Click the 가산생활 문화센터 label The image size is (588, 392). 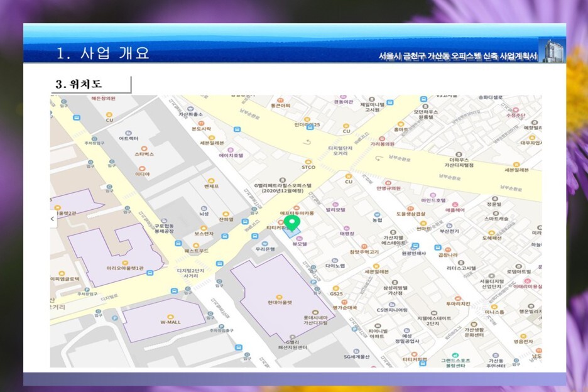(474, 332)
